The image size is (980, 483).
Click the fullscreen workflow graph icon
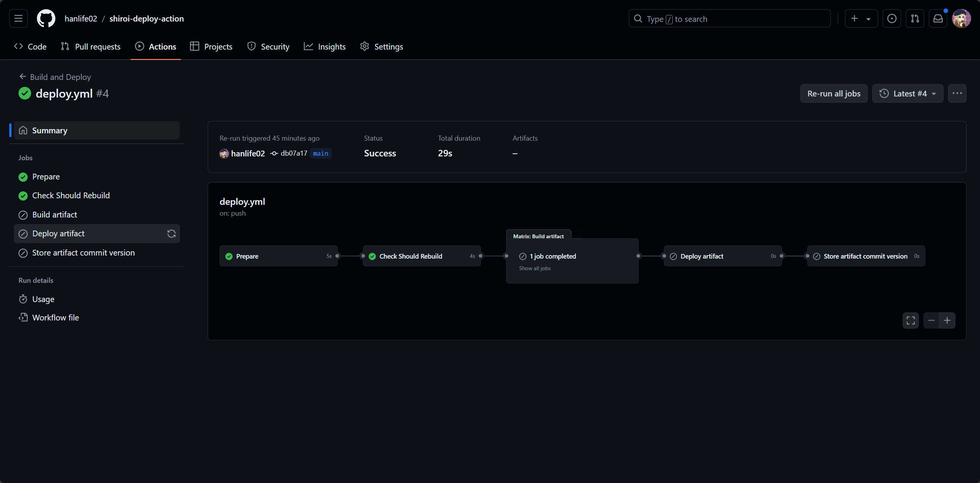pos(910,320)
